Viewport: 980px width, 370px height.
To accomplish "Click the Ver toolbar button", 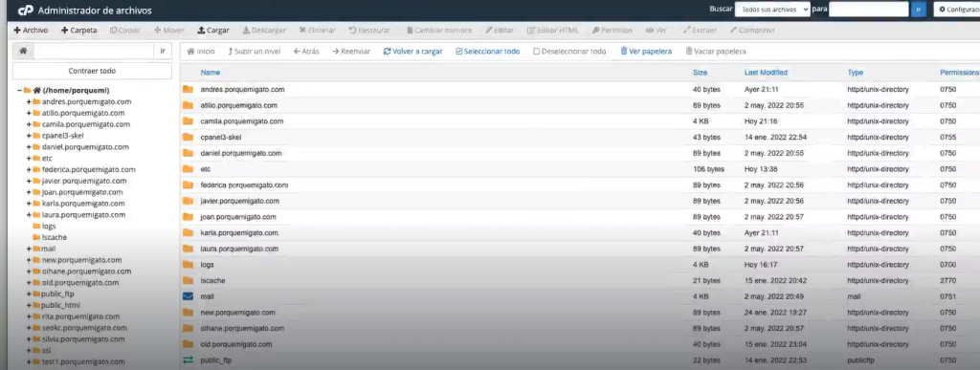I will [x=657, y=30].
